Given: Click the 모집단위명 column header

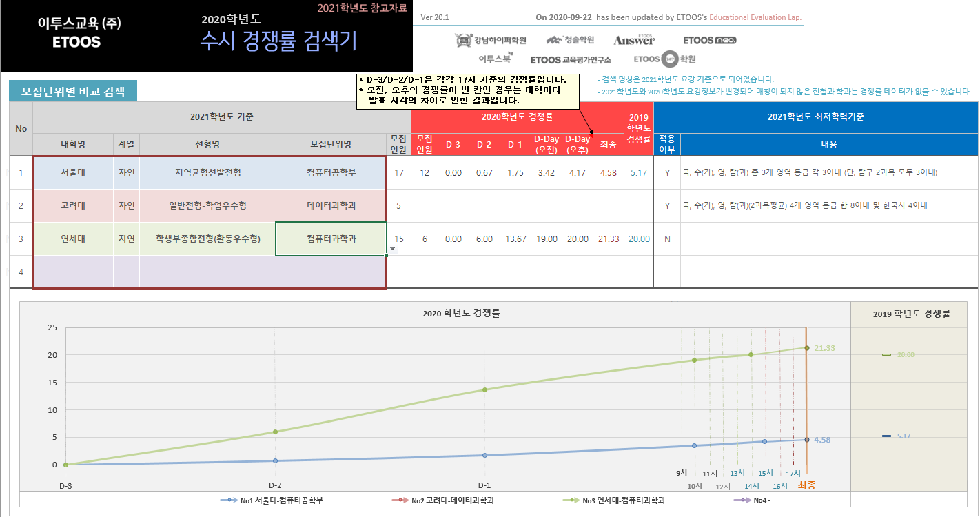Looking at the screenshot, I should click(331, 144).
